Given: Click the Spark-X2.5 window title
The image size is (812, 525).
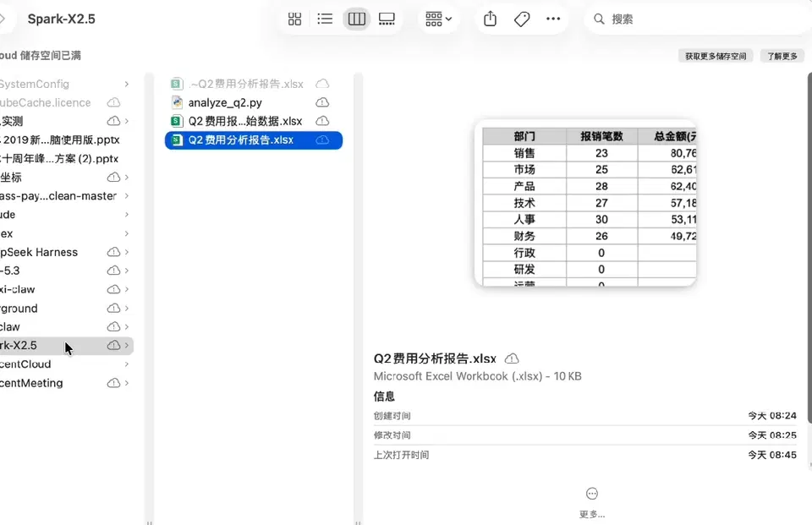Looking at the screenshot, I should pos(61,19).
